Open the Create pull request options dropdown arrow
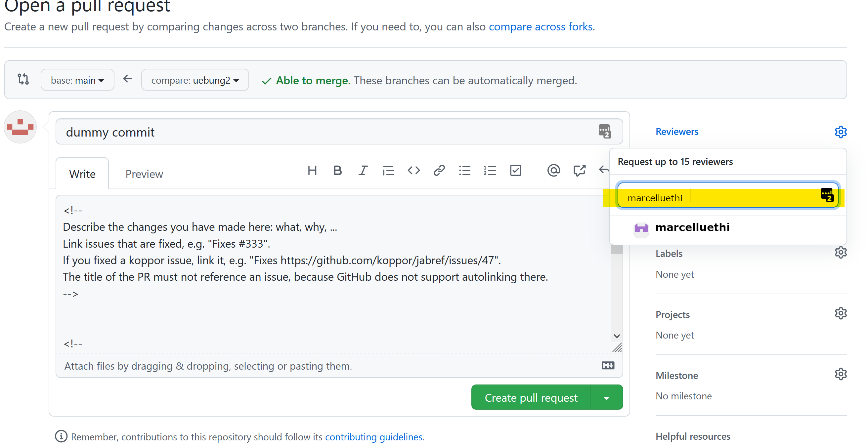This screenshot has height=445, width=868. coord(607,397)
